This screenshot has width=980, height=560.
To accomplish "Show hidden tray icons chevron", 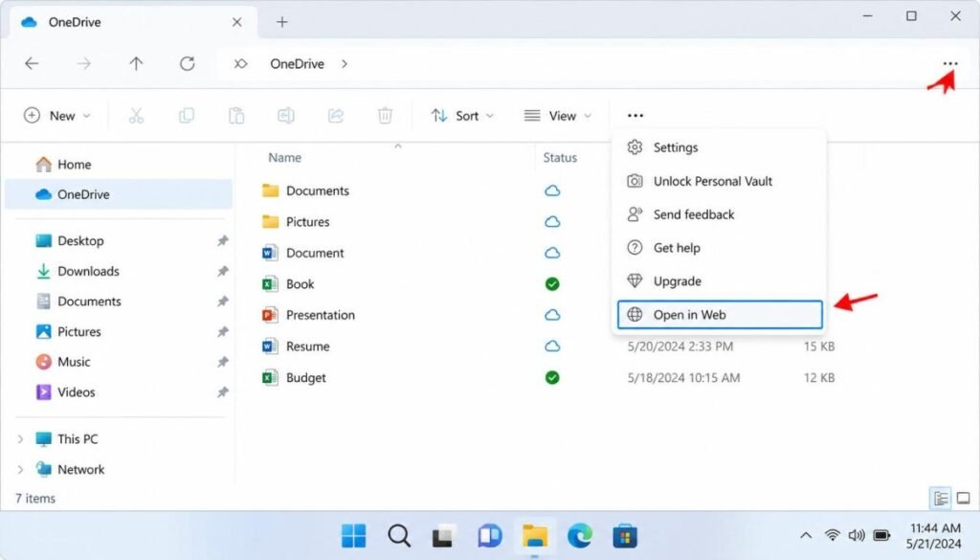I will click(x=806, y=536).
